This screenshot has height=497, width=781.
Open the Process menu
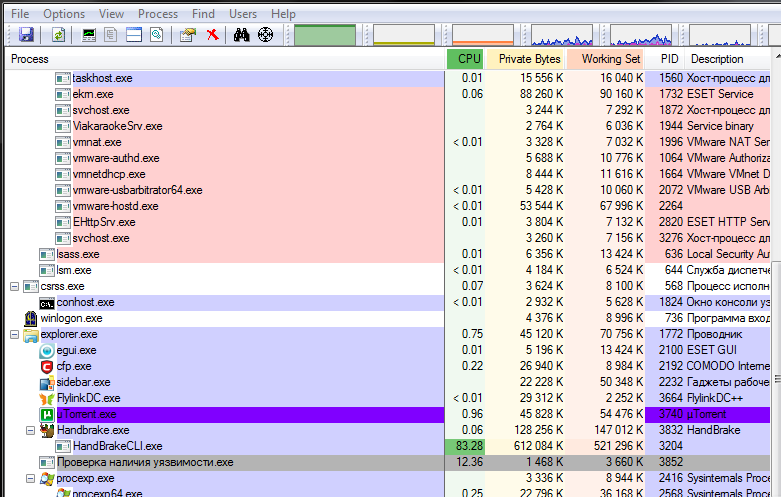(158, 14)
